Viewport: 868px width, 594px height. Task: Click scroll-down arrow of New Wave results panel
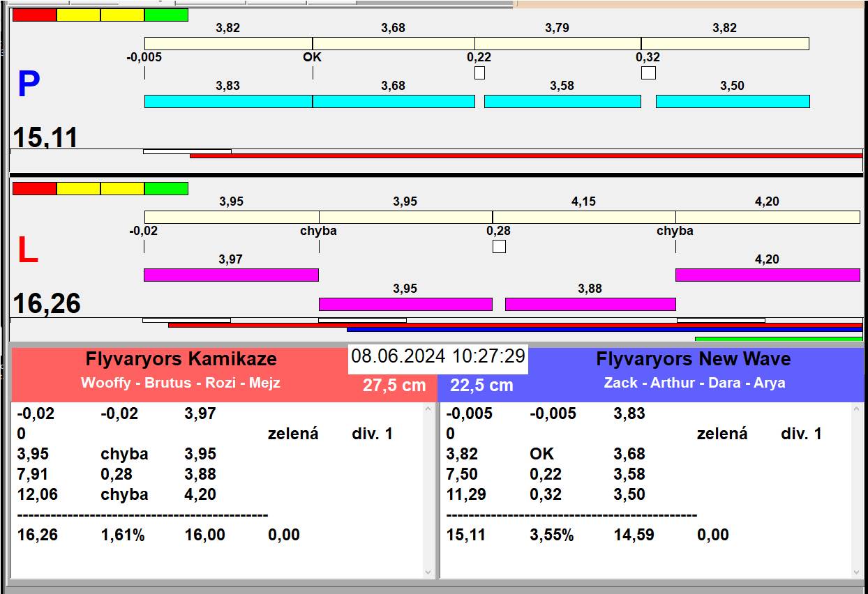click(858, 572)
